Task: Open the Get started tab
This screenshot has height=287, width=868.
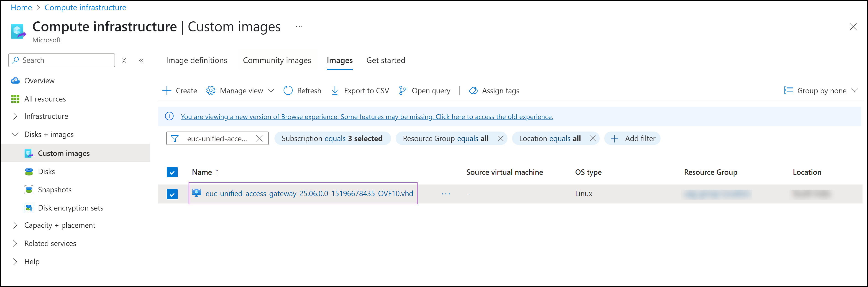Action: click(x=386, y=60)
